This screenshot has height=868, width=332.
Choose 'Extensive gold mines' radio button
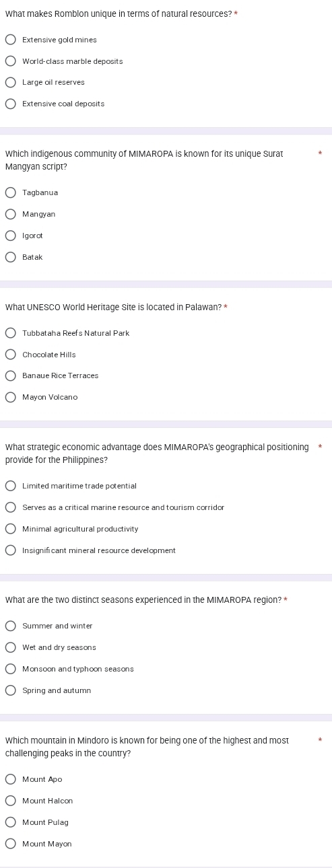(11, 40)
